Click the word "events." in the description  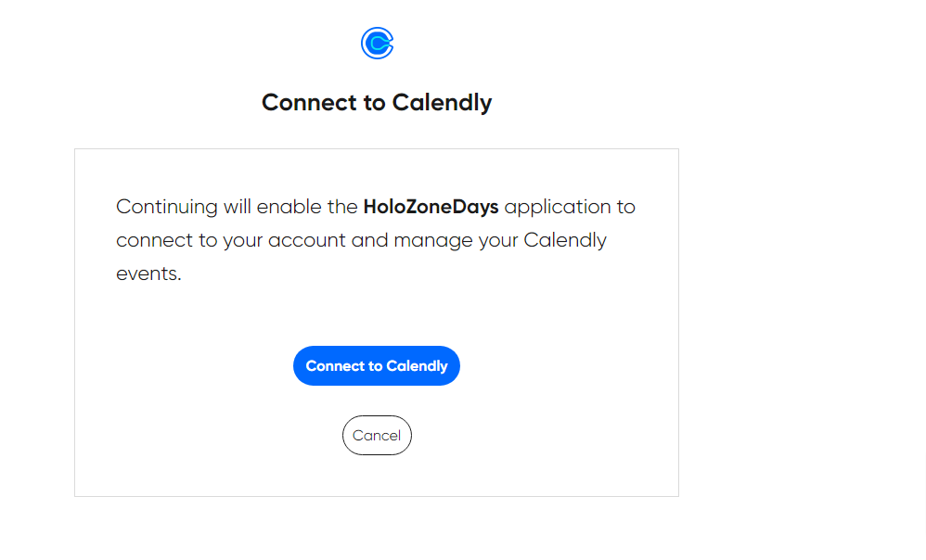click(148, 274)
